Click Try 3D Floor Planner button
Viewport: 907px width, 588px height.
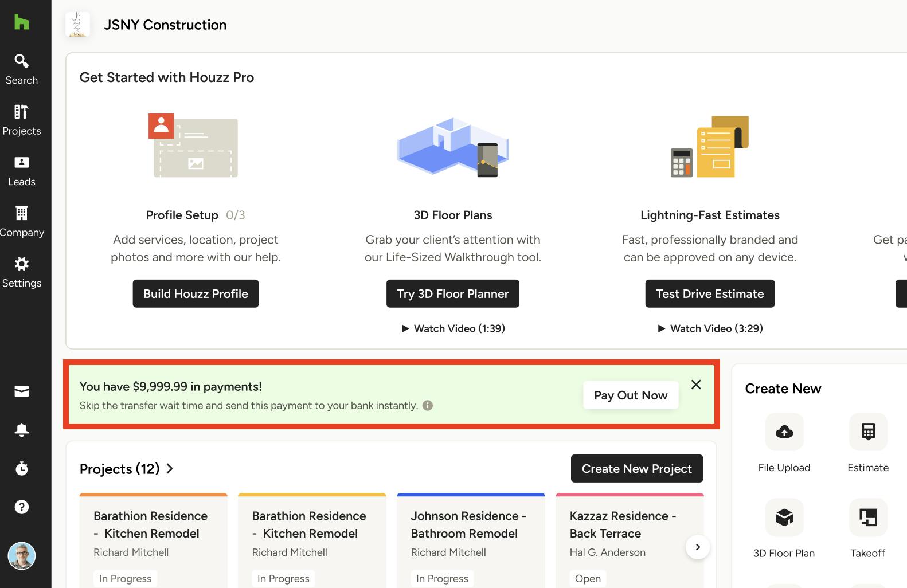453,293
